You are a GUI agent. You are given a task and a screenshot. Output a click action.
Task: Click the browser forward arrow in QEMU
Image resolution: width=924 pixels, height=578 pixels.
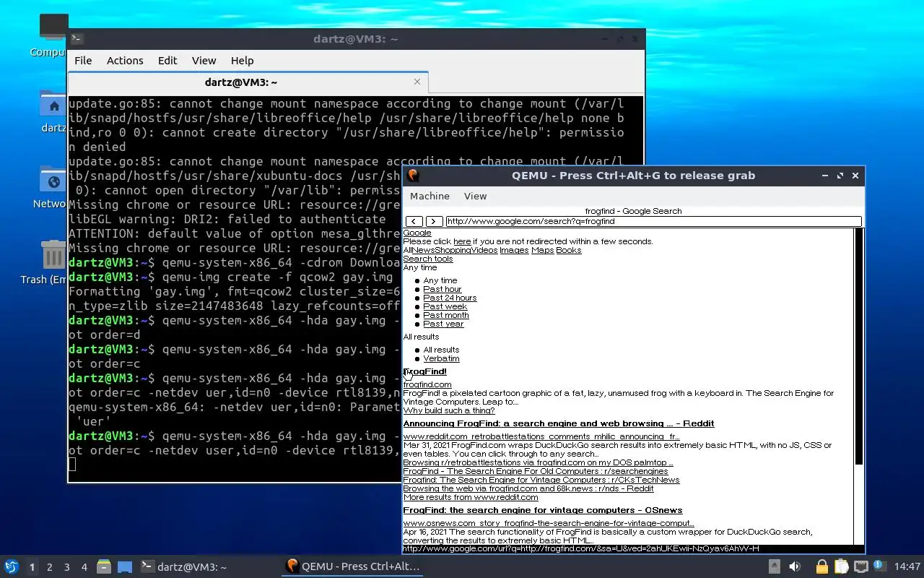(x=434, y=221)
